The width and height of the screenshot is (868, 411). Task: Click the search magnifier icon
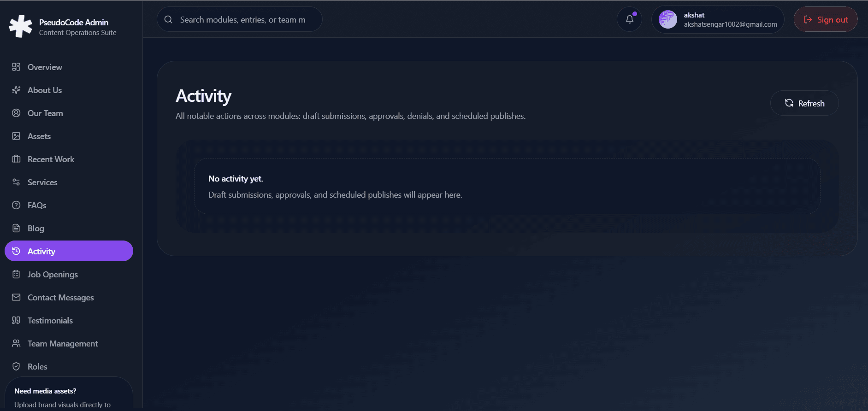point(168,19)
